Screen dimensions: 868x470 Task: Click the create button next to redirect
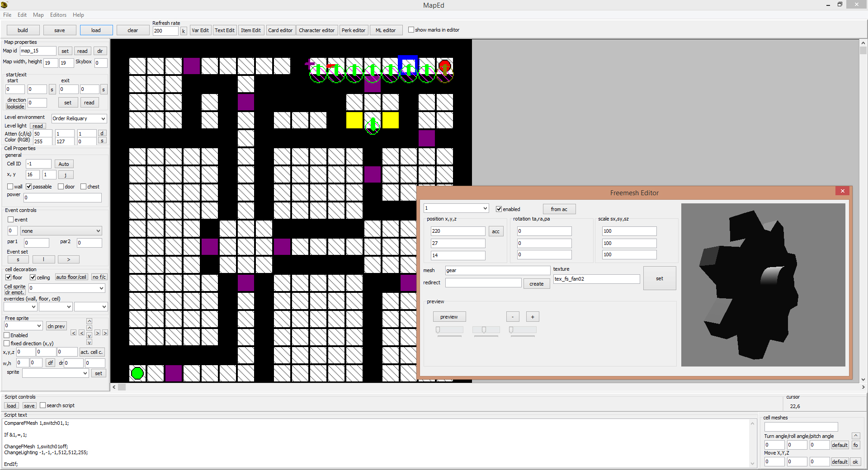pyautogui.click(x=537, y=284)
